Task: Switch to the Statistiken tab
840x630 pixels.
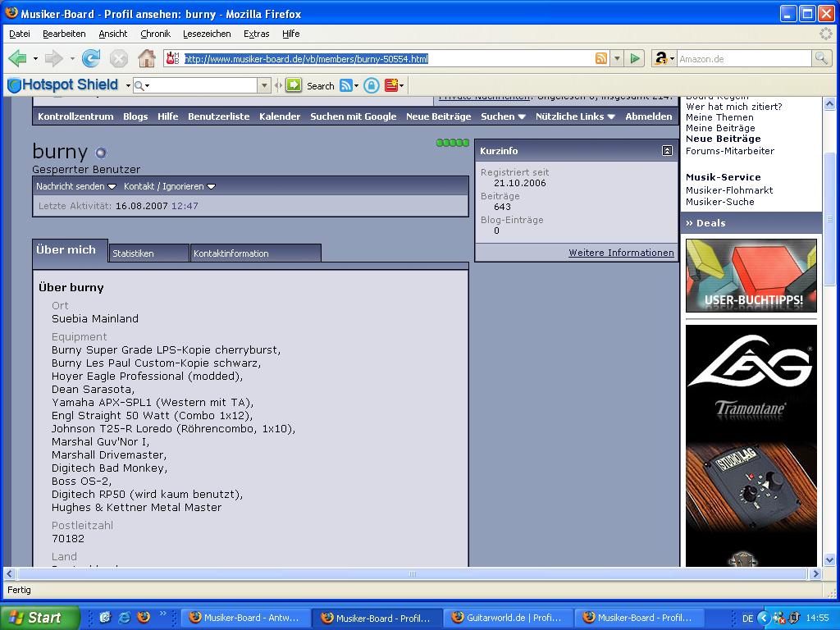Action: (149, 253)
